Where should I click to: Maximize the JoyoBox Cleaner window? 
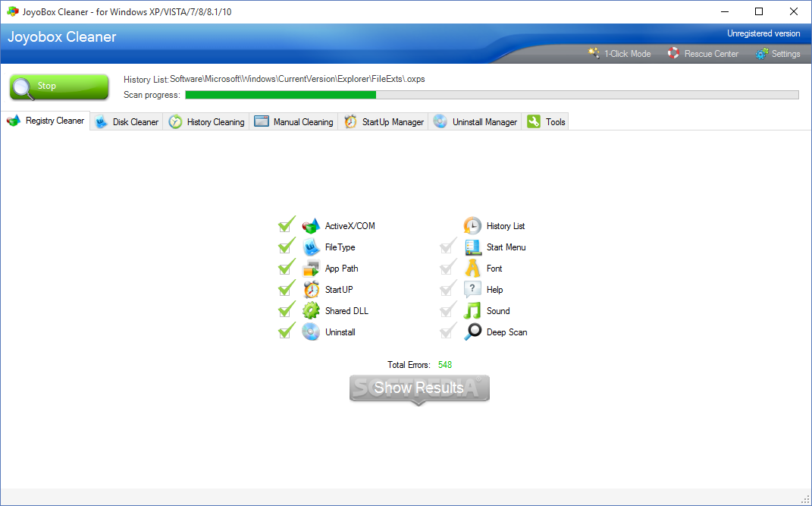(x=759, y=11)
